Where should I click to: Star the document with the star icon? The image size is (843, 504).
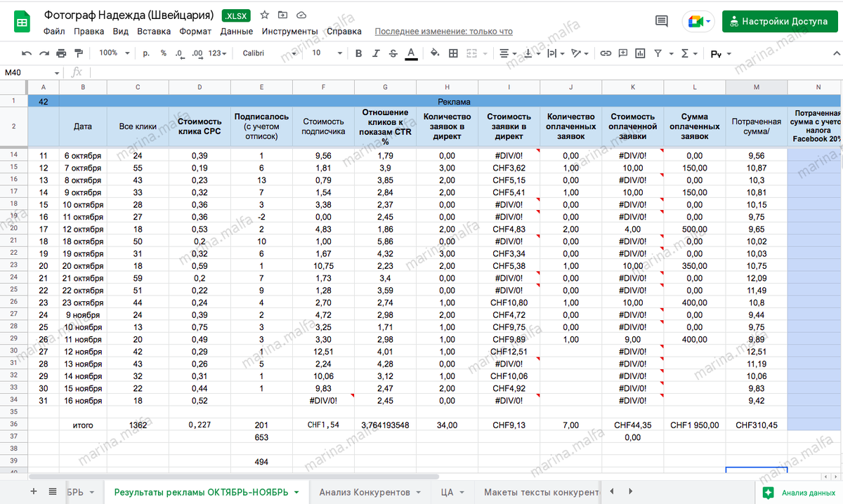(265, 15)
